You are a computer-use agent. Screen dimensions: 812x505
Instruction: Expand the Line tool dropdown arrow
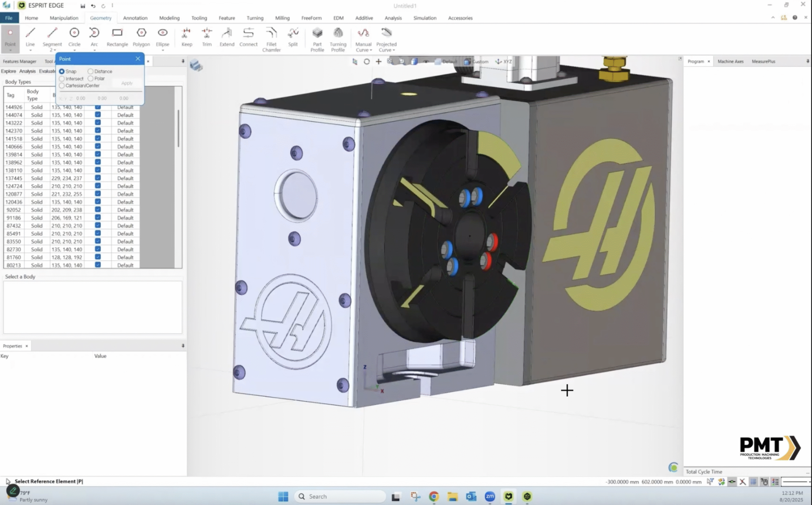(x=30, y=50)
